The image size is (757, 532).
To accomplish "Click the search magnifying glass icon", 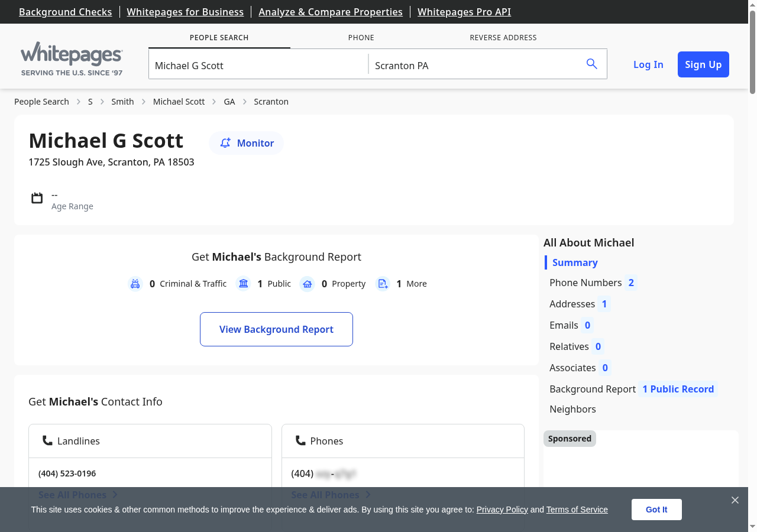I will pyautogui.click(x=591, y=63).
